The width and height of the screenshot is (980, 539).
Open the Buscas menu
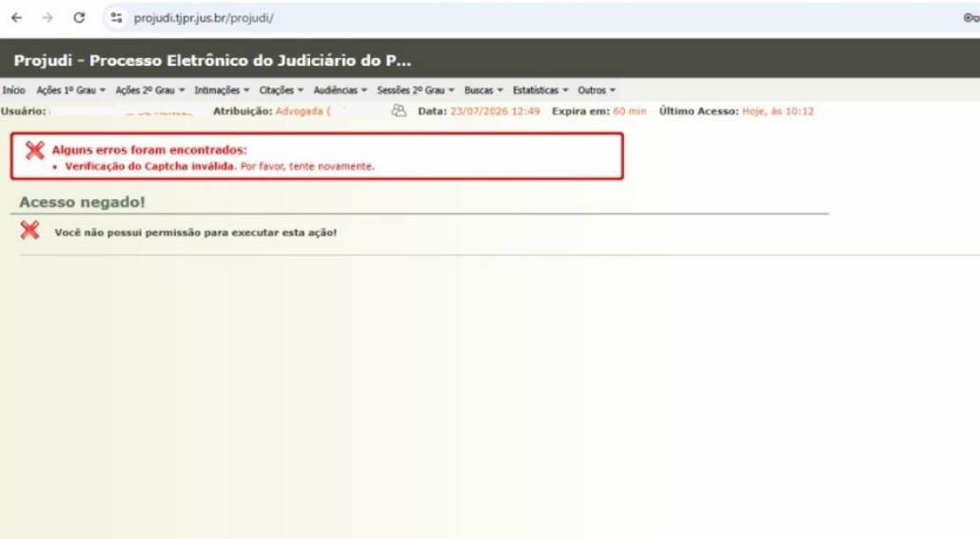483,90
